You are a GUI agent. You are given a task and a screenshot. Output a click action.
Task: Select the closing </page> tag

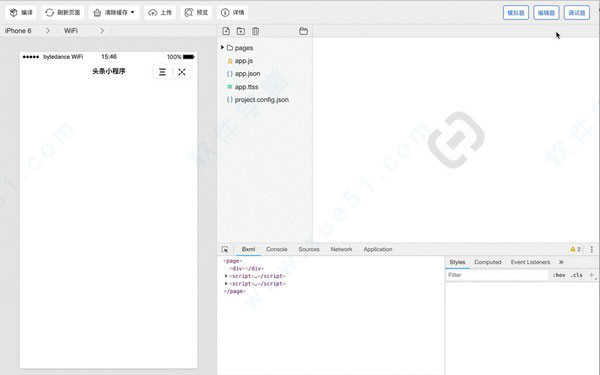click(x=235, y=291)
